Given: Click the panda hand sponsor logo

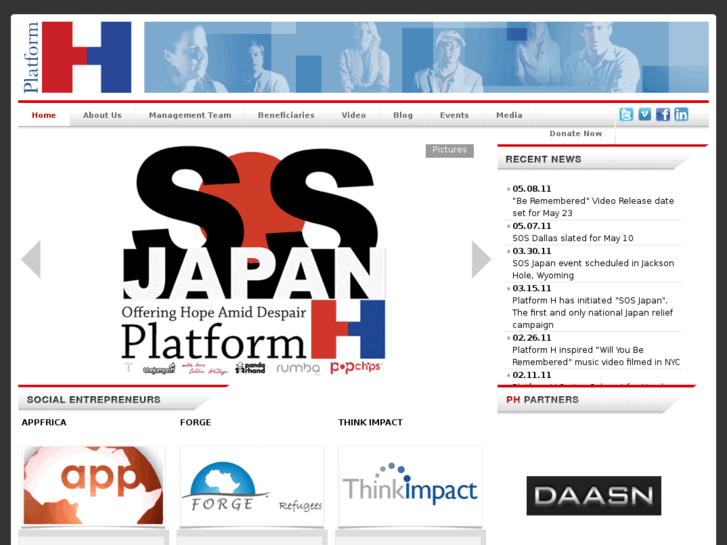Looking at the screenshot, I should pos(250,368).
